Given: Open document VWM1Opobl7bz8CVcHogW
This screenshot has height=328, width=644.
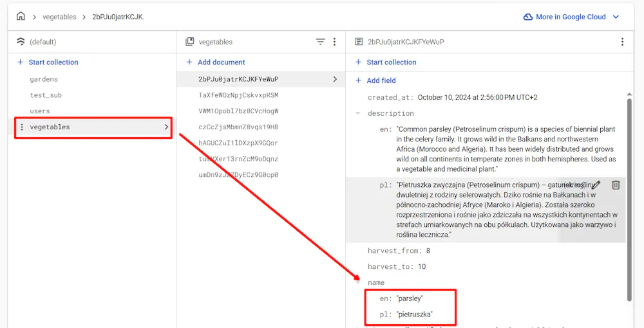Looking at the screenshot, I should pos(238,111).
